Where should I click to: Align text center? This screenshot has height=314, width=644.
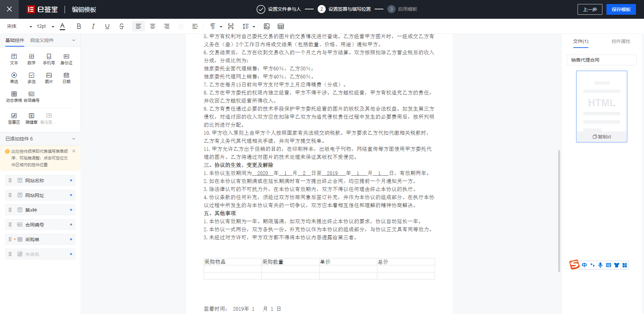153,26
